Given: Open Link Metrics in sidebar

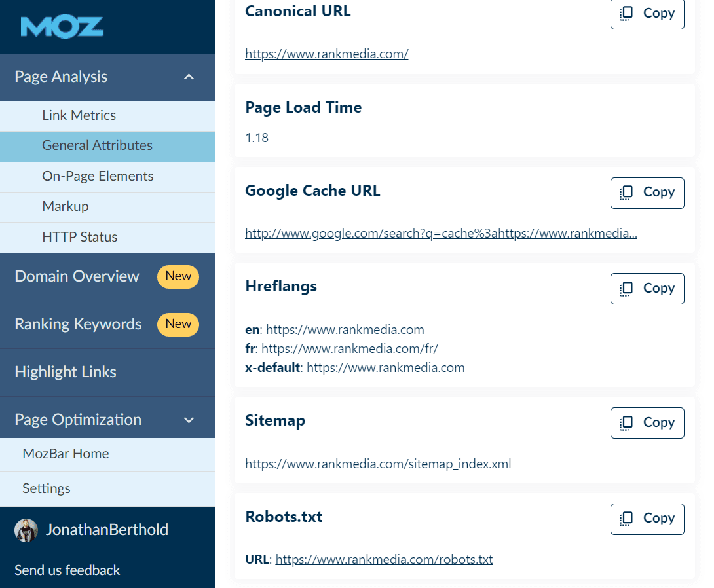Looking at the screenshot, I should pyautogui.click(x=79, y=115).
